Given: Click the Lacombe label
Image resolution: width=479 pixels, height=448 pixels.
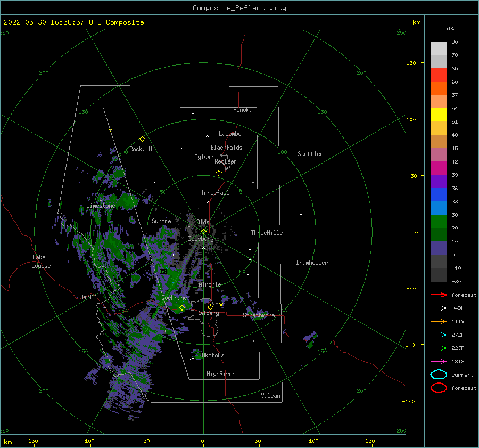Looking at the screenshot, I should pyautogui.click(x=230, y=134).
